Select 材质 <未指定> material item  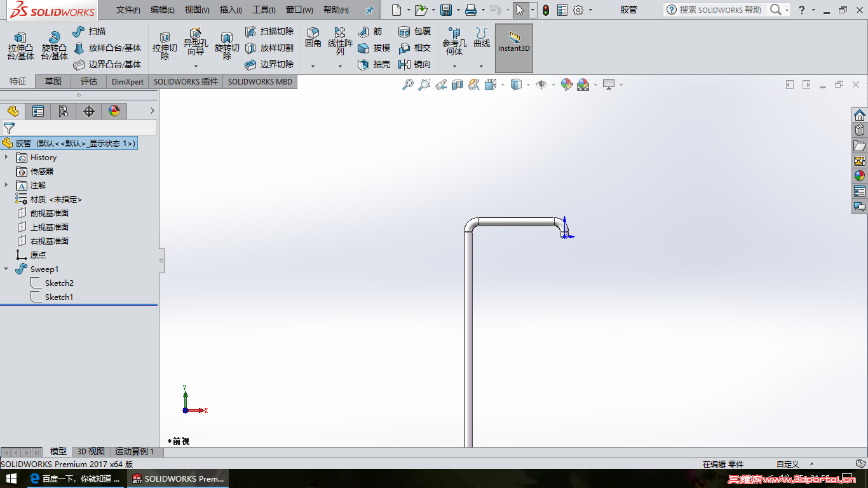pos(49,199)
